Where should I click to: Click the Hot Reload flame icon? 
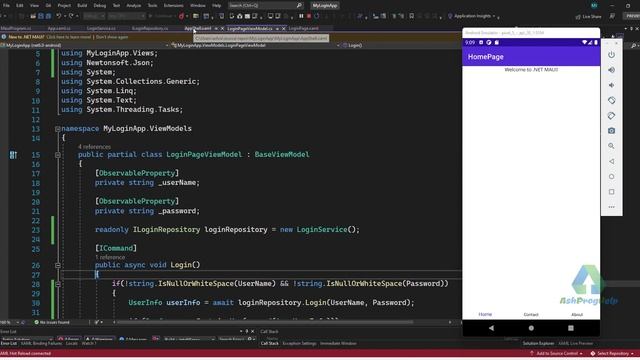[181, 16]
